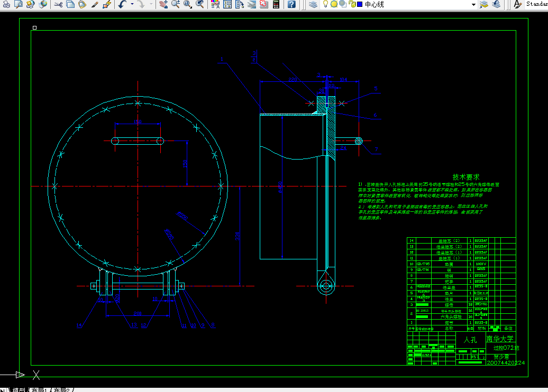Click the hatched handle circle at part 7
Screen dimensions: 548x392
[x=359, y=141]
